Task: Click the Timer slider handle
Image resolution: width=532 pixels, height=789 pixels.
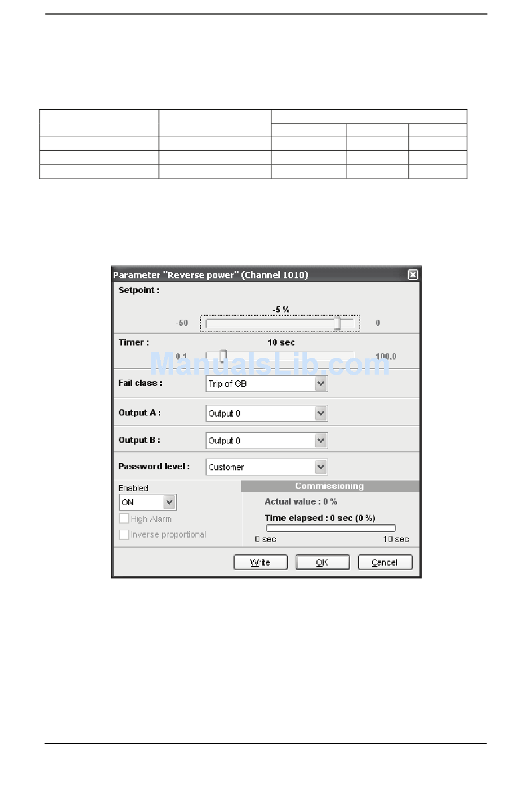Action: tap(223, 356)
